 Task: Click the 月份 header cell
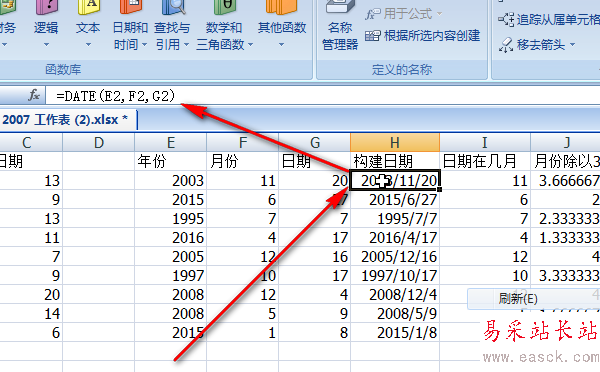[243, 162]
